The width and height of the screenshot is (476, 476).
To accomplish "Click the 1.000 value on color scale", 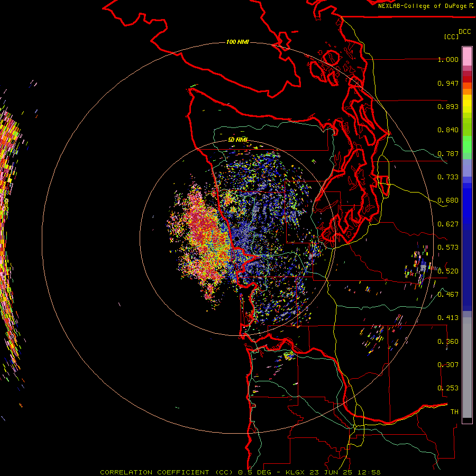I will tap(448, 59).
